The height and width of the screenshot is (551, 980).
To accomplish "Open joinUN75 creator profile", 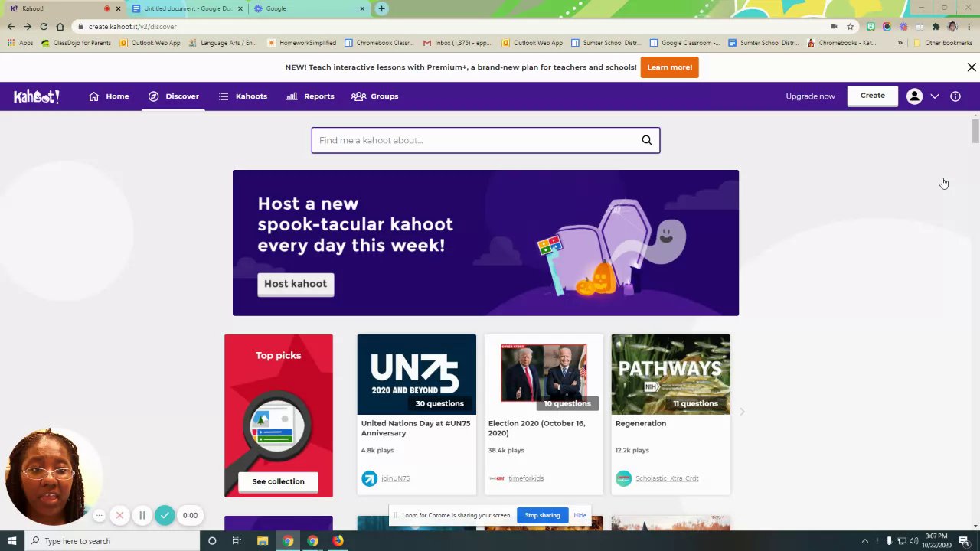I will 395,478.
